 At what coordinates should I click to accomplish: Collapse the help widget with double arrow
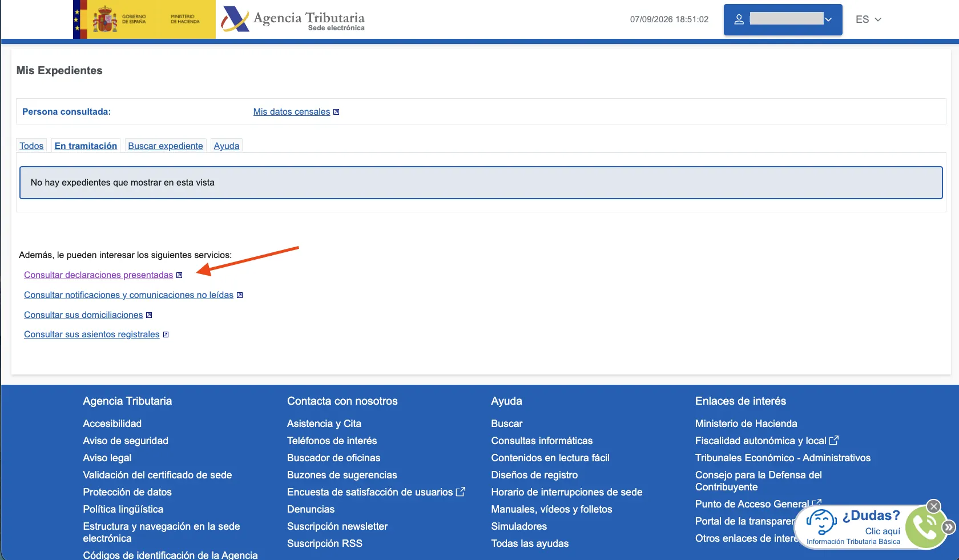(x=949, y=527)
